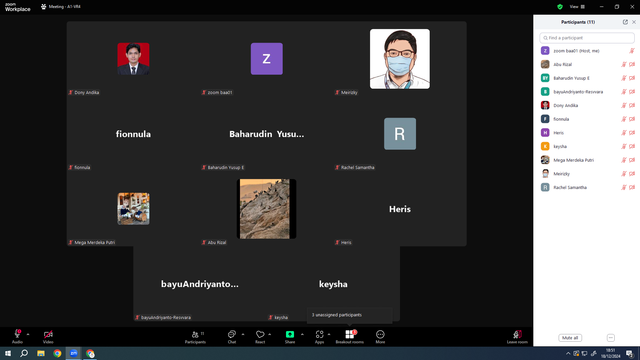
Task: Expand the React options arrow
Action: coord(269,334)
